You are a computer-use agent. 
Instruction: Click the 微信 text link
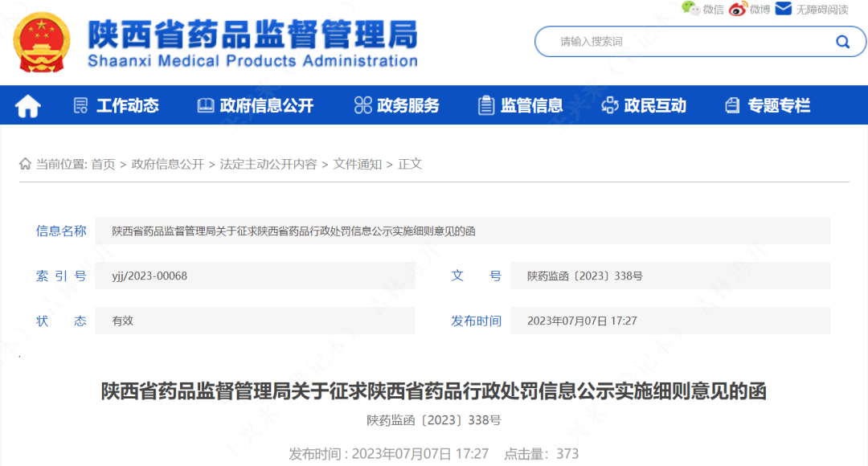click(713, 10)
